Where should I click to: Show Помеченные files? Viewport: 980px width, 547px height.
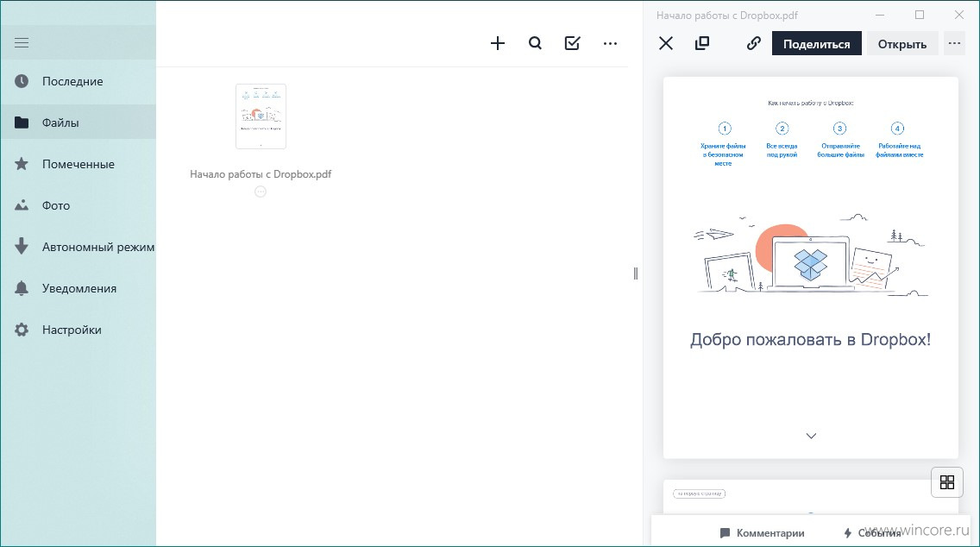pyautogui.click(x=79, y=164)
